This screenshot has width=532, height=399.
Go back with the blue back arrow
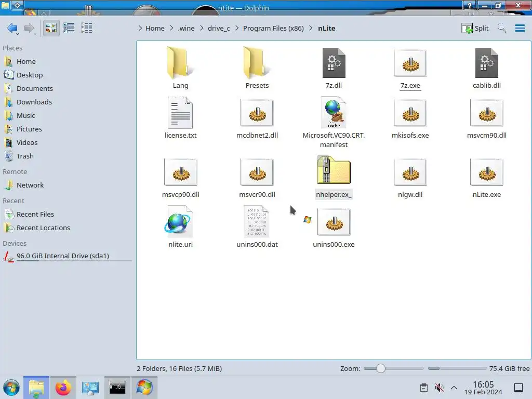[12, 28]
